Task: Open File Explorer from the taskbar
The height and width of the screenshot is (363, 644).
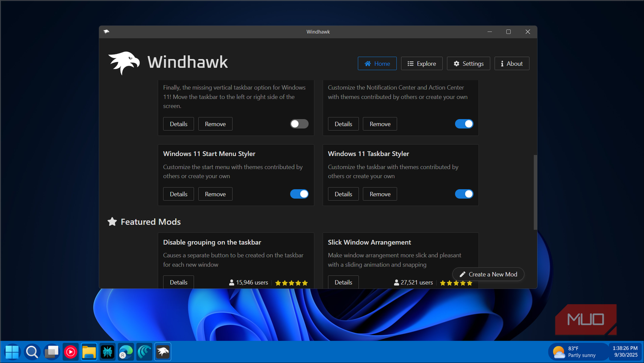Action: pyautogui.click(x=89, y=352)
